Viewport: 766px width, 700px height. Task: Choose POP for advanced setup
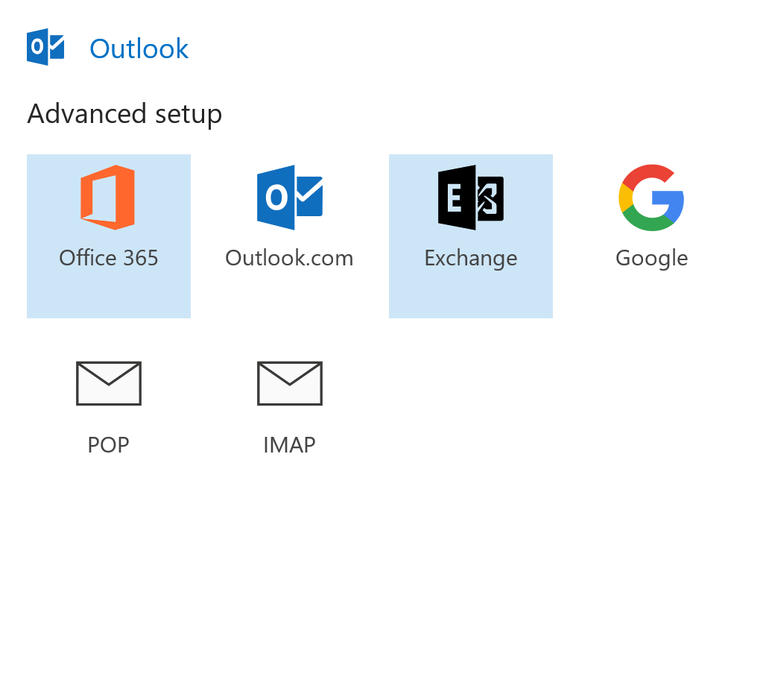point(109,406)
